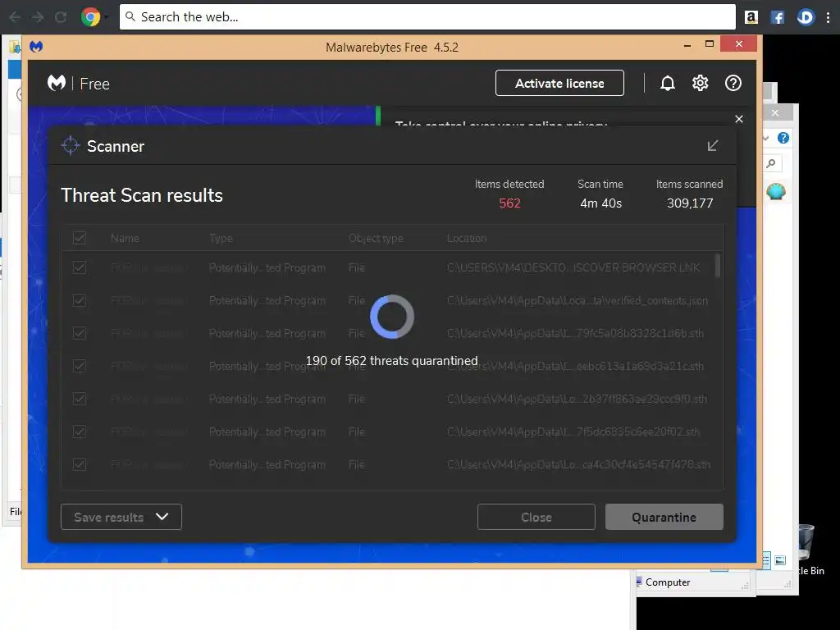Uncheck the row ending eebc613a1a69d3a21c.sth
Screen dimensions: 840x630
[x=80, y=366]
